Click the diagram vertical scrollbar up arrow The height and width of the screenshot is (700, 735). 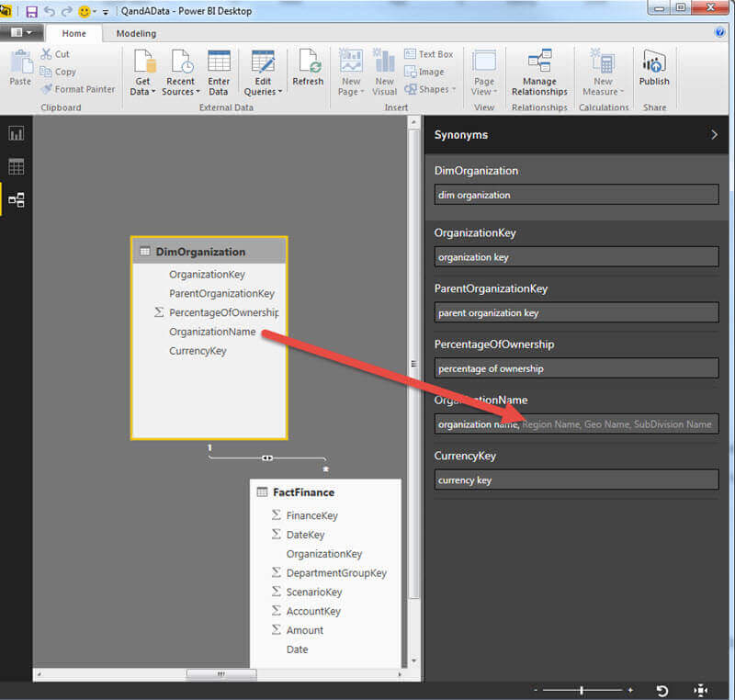pyautogui.click(x=413, y=122)
